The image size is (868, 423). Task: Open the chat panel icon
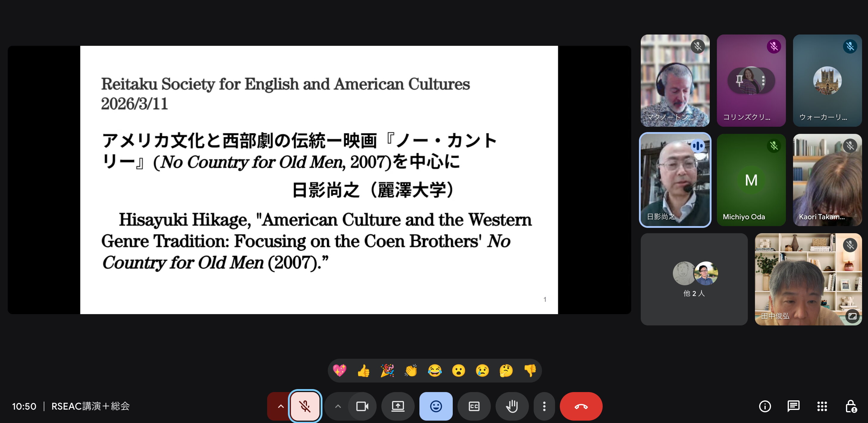(793, 406)
